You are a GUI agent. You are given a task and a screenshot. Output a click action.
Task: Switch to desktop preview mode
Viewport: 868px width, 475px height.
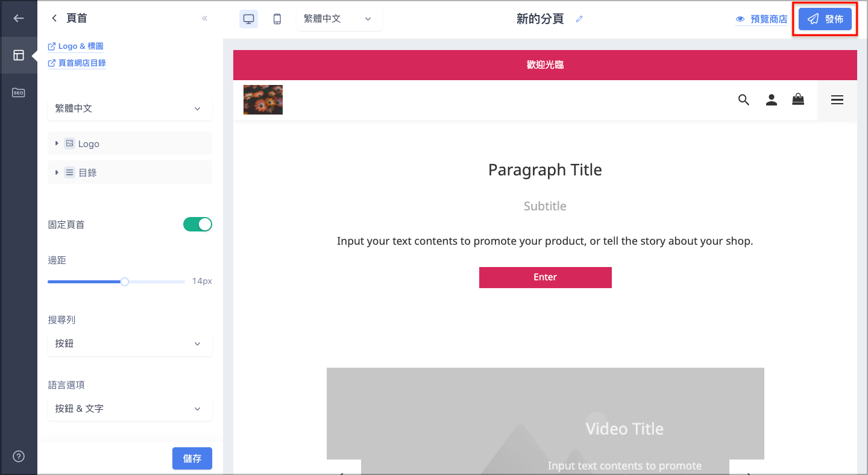(x=248, y=19)
